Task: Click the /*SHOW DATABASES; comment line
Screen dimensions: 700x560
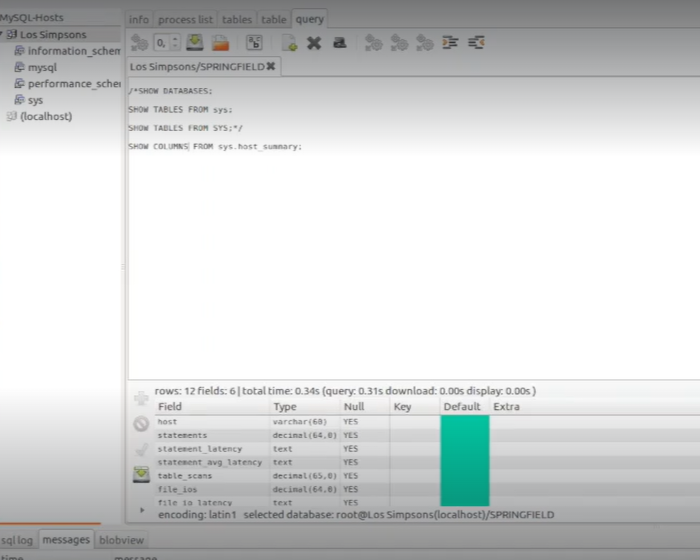Action: (x=170, y=91)
